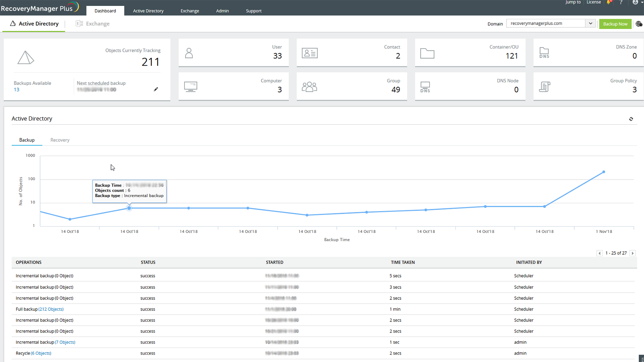Click the Exchange sub-tab icon

point(79,24)
